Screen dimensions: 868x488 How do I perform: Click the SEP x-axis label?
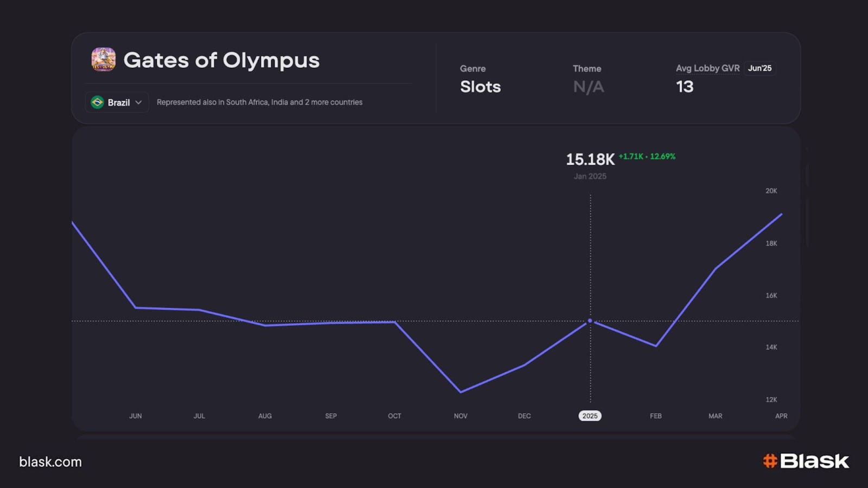click(x=331, y=416)
